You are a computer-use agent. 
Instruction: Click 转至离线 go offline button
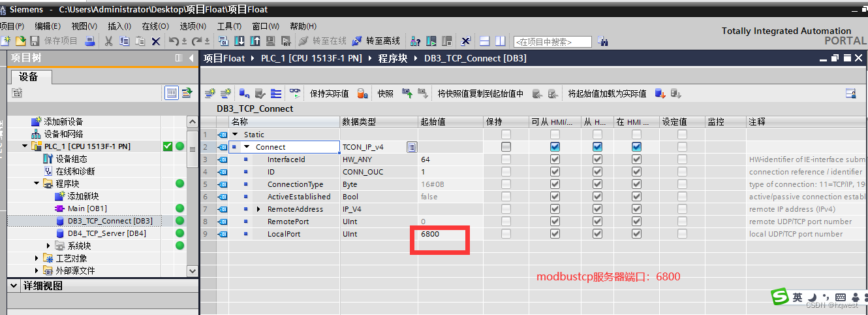click(x=377, y=41)
